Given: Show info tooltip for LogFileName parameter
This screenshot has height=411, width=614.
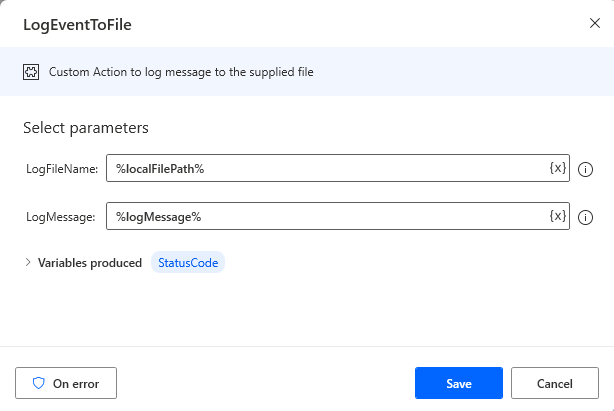Looking at the screenshot, I should 587,169.
